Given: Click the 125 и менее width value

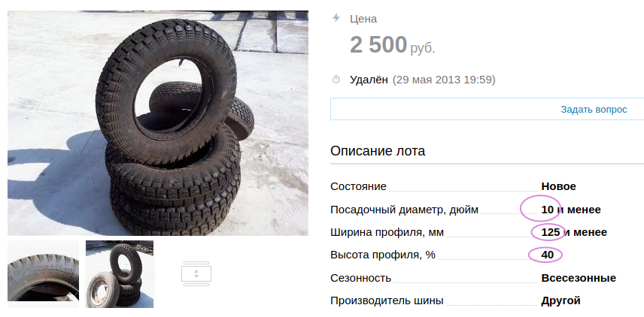Looking at the screenshot, I should 574,233.
